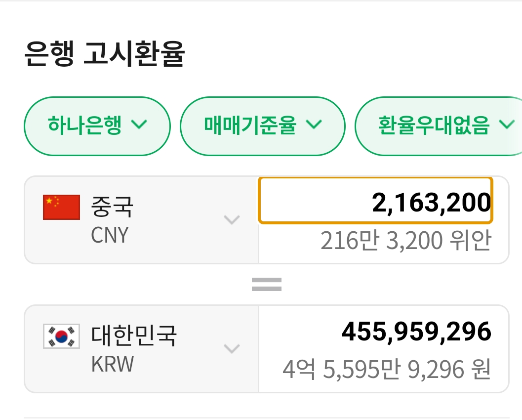Click the KRW amount field showing 455,959,296
This screenshot has height=420, width=522.
click(x=416, y=332)
